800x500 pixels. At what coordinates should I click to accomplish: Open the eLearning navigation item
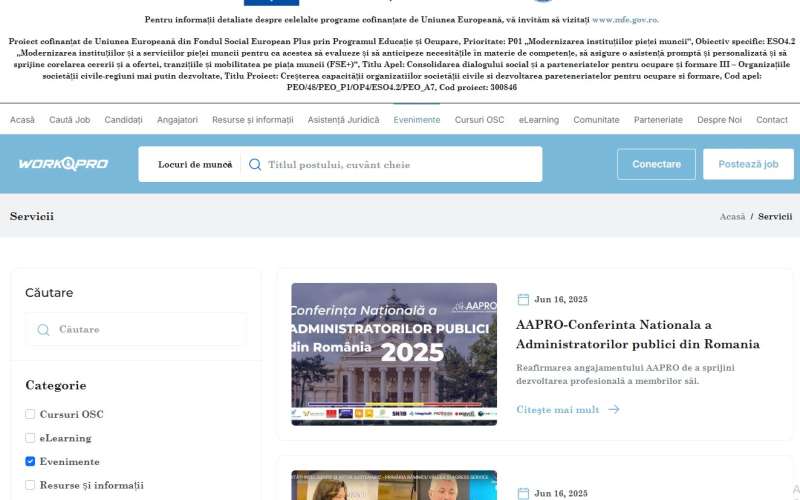pos(539,120)
